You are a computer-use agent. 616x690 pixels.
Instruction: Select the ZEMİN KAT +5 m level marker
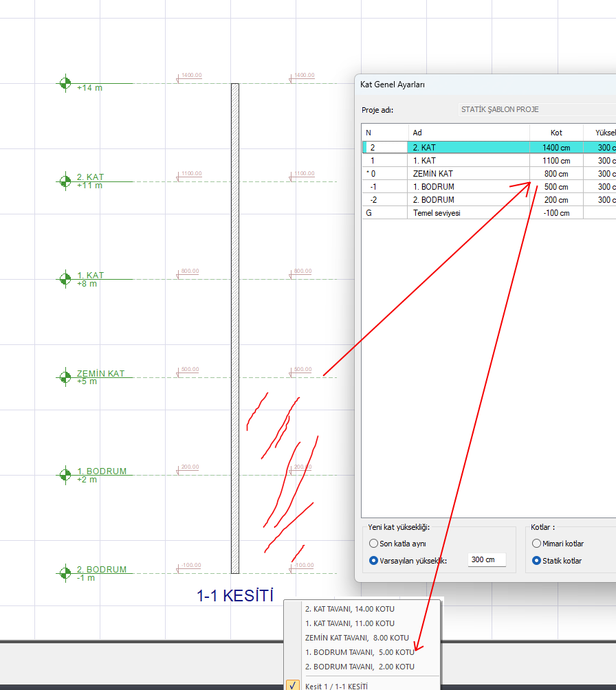[x=65, y=377]
